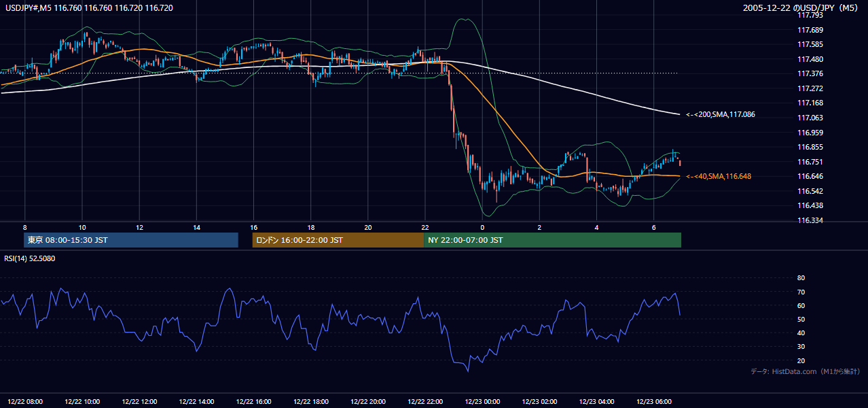Click the 12/22 08:00 time label
Viewport: 868px width, 408px height.
click(25, 401)
